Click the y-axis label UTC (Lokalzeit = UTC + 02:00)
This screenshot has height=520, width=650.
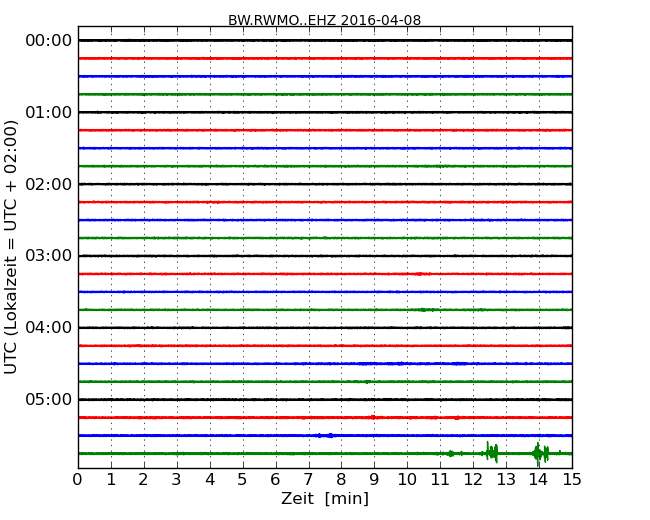(10, 247)
